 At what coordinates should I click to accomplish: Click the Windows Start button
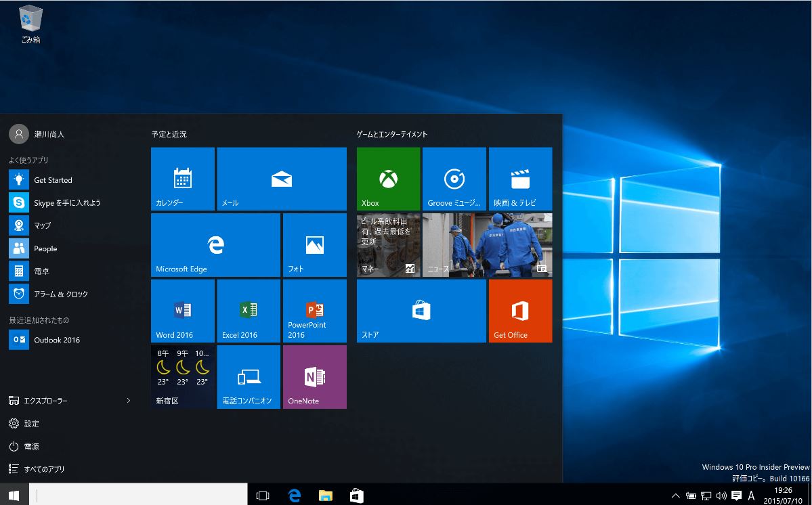[14, 495]
